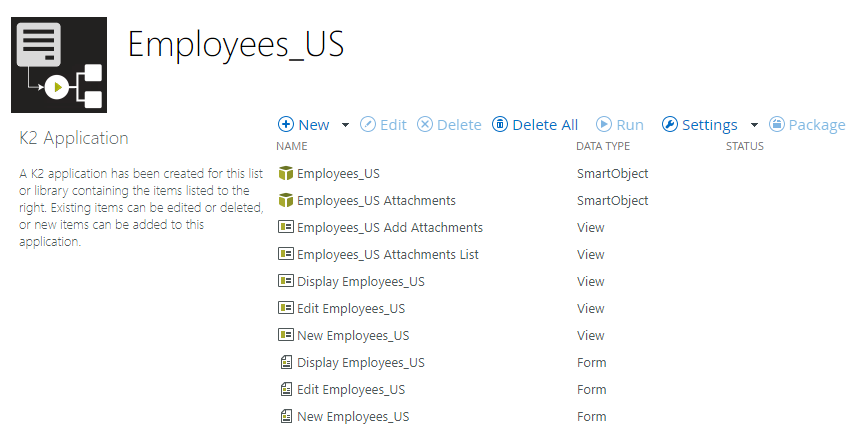858x439 pixels.
Task: Open Employees_US Add Attachments view
Action: 389,228
